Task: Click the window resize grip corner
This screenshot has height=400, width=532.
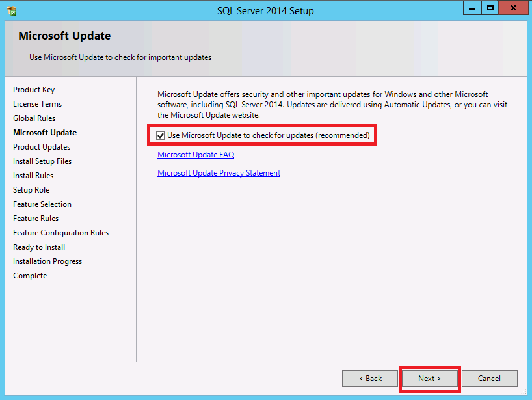Action: pyautogui.click(x=525, y=392)
